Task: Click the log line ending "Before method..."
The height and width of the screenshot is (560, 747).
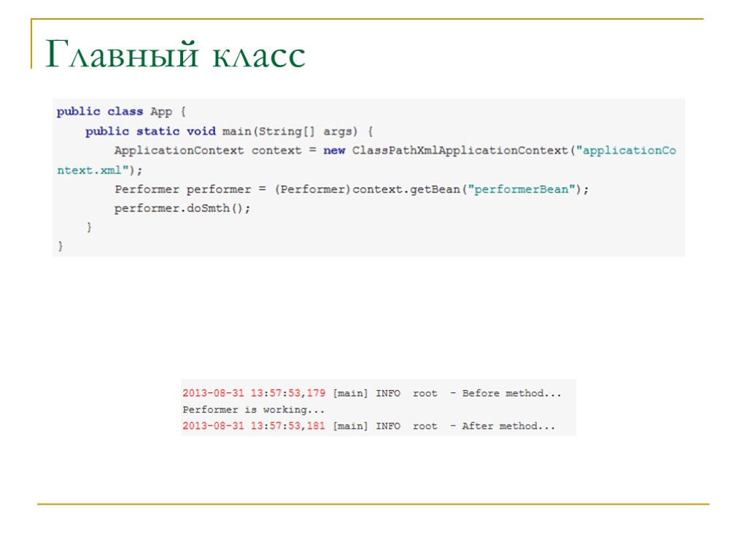Action: (372, 393)
